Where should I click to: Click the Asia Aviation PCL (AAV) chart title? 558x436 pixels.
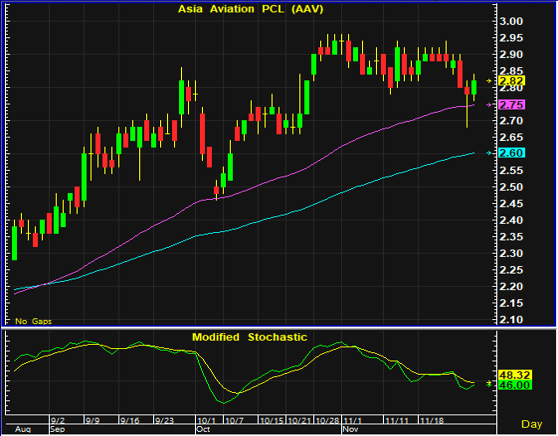251,9
